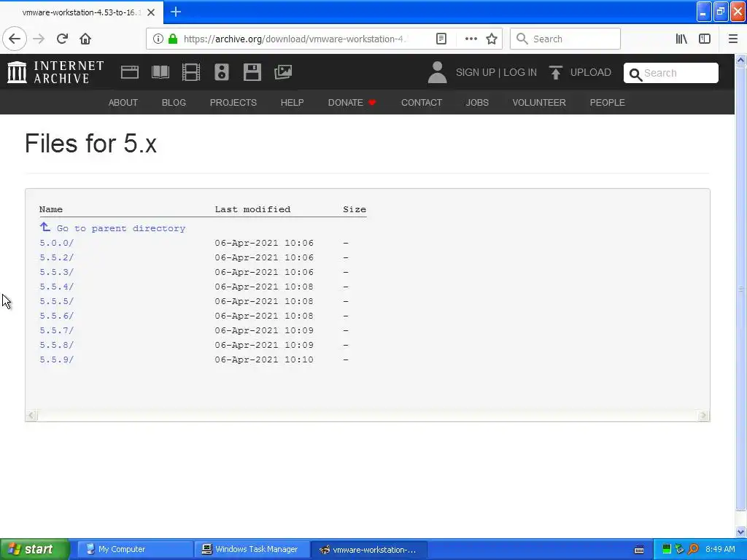Open the 5.5.7/ folder

[x=57, y=330]
